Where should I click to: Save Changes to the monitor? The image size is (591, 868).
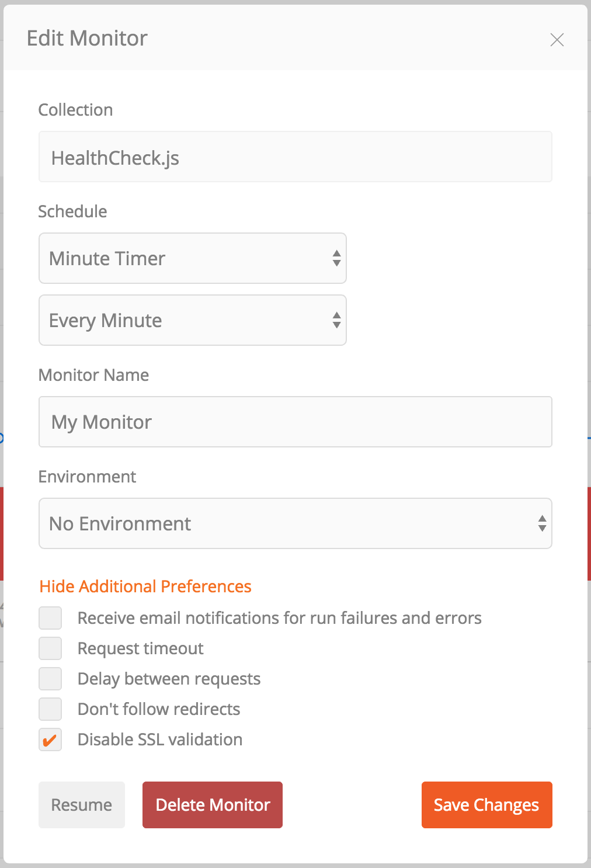(486, 805)
